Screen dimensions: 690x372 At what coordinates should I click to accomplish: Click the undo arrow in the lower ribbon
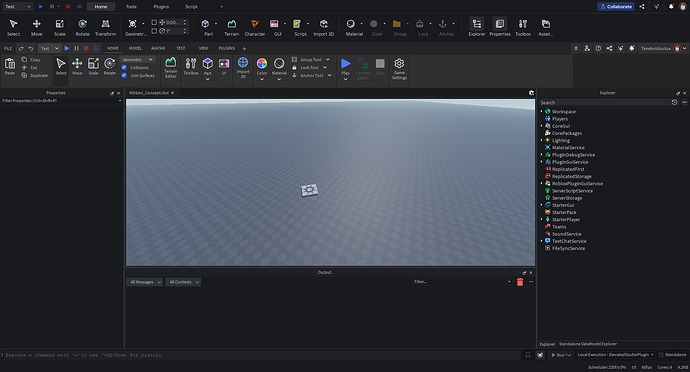click(x=31, y=48)
